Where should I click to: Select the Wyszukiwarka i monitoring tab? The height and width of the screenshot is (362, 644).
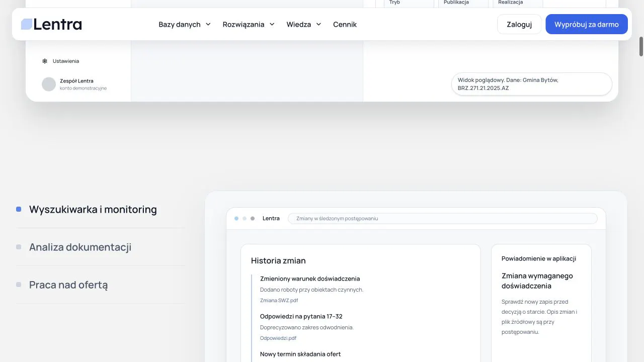click(x=101, y=209)
